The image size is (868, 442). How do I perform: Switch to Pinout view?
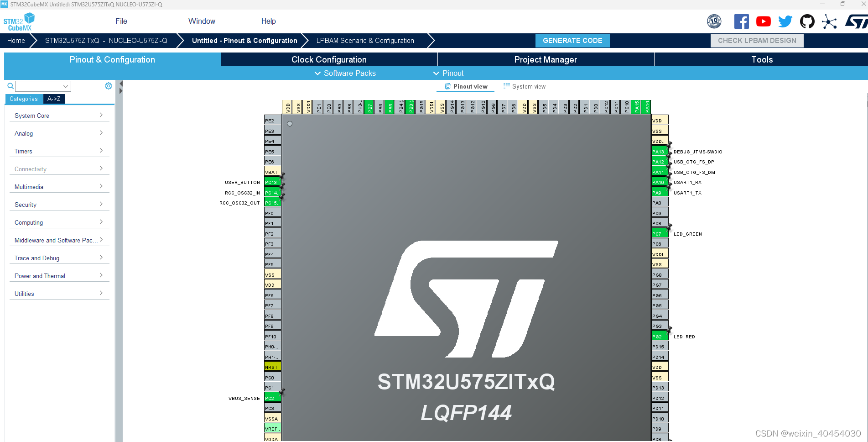coord(466,86)
